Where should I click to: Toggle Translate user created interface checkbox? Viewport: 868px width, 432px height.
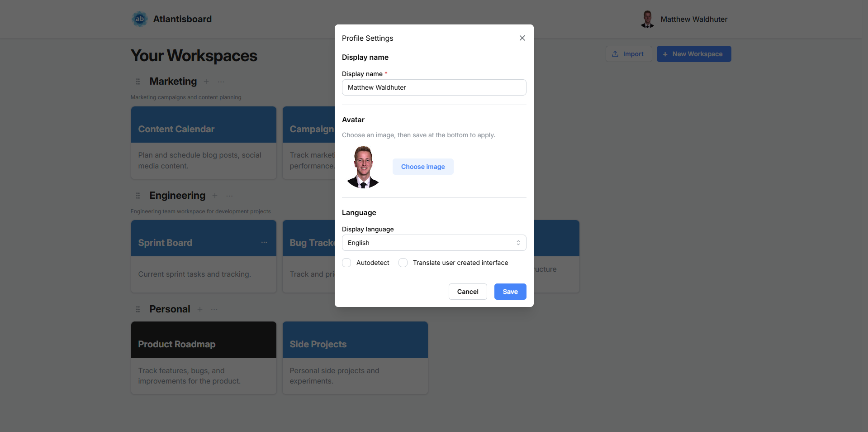403,263
